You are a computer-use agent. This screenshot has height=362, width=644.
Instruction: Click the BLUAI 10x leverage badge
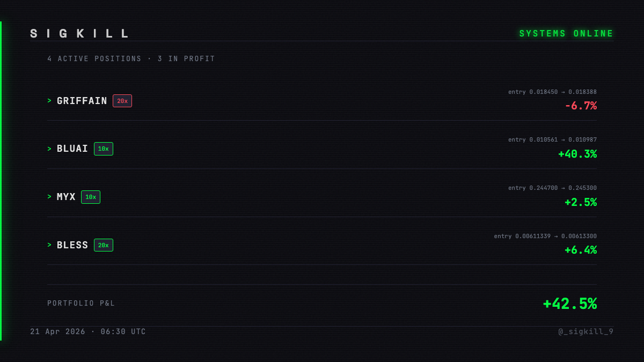(104, 149)
